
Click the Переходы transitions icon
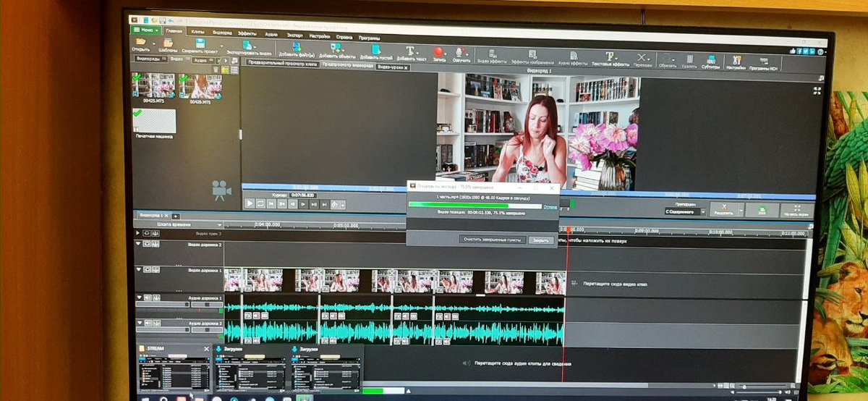[x=642, y=57]
